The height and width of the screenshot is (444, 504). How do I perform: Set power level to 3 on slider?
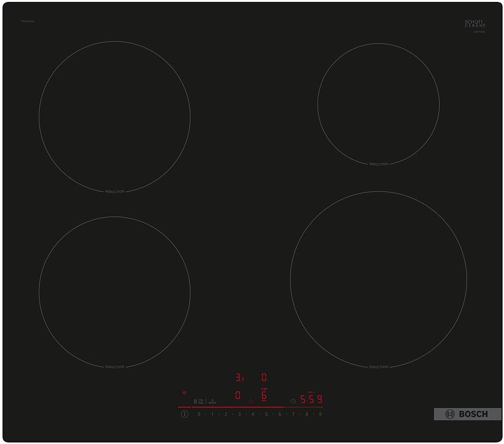pos(239,414)
